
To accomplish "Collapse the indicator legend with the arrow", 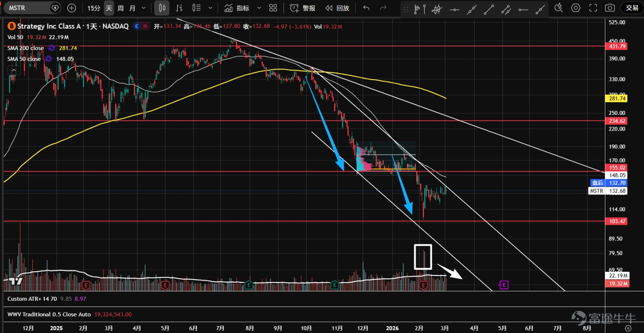I will 14,70.
